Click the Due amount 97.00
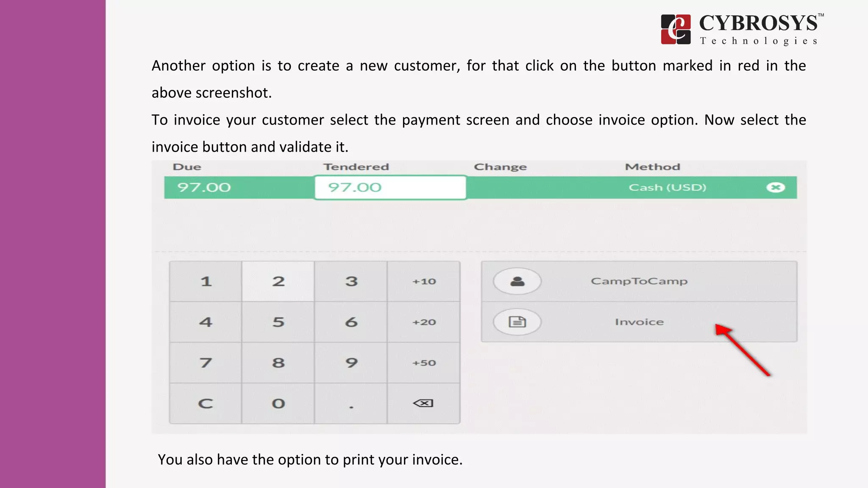This screenshot has height=488, width=868. click(x=204, y=187)
